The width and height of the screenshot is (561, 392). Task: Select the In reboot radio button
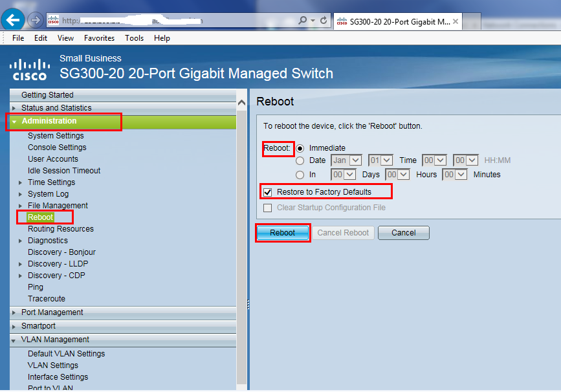click(x=300, y=175)
